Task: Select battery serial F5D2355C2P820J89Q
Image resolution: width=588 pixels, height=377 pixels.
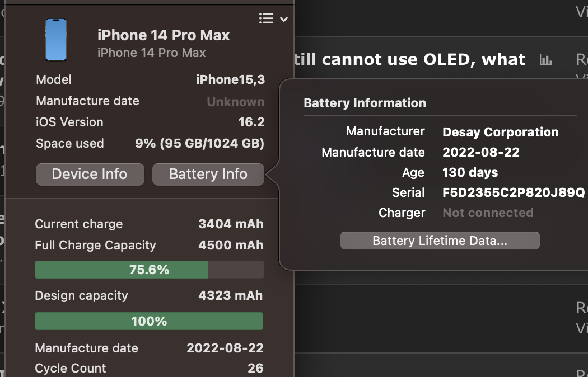Action: (x=514, y=192)
